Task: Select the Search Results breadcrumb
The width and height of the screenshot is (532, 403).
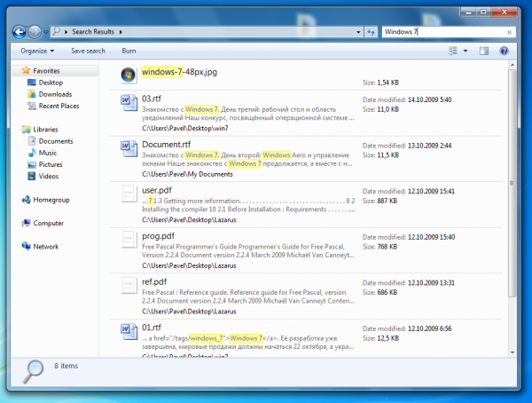Action: click(93, 32)
